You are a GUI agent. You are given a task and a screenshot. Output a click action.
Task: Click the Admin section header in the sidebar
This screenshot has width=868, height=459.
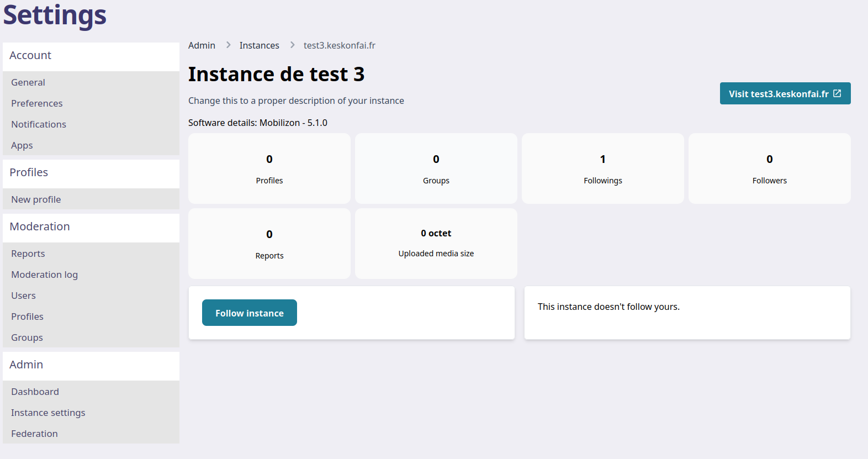pos(91,366)
